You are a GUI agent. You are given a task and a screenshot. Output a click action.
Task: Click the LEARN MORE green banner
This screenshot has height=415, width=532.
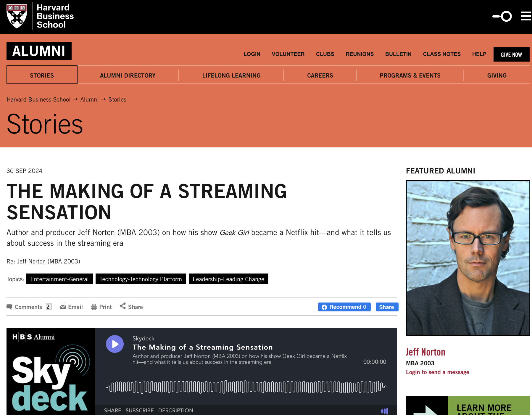[468, 406]
